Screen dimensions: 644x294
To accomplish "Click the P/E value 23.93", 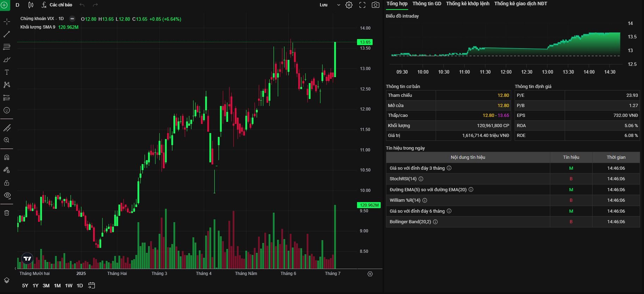I will (x=632, y=95).
